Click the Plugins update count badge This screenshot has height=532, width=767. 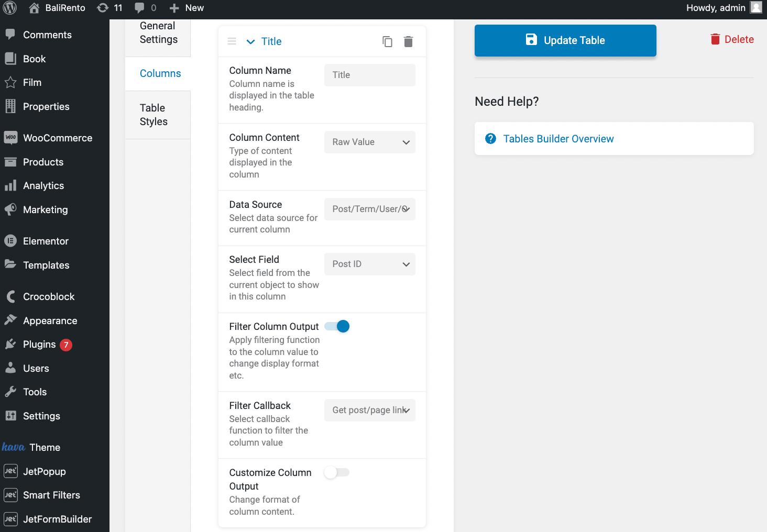click(65, 345)
